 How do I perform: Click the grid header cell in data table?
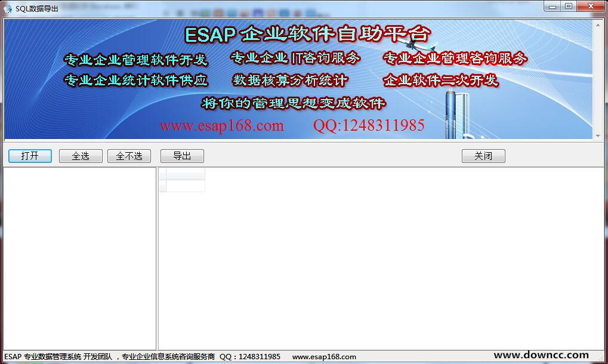[x=186, y=174]
